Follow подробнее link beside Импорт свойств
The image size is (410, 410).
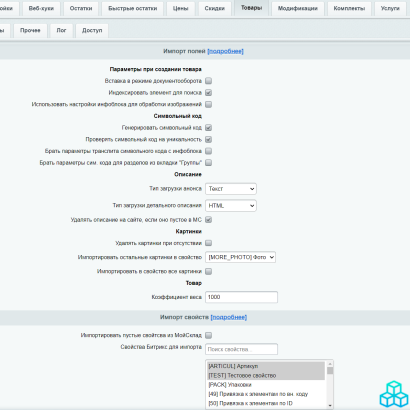click(x=229, y=317)
